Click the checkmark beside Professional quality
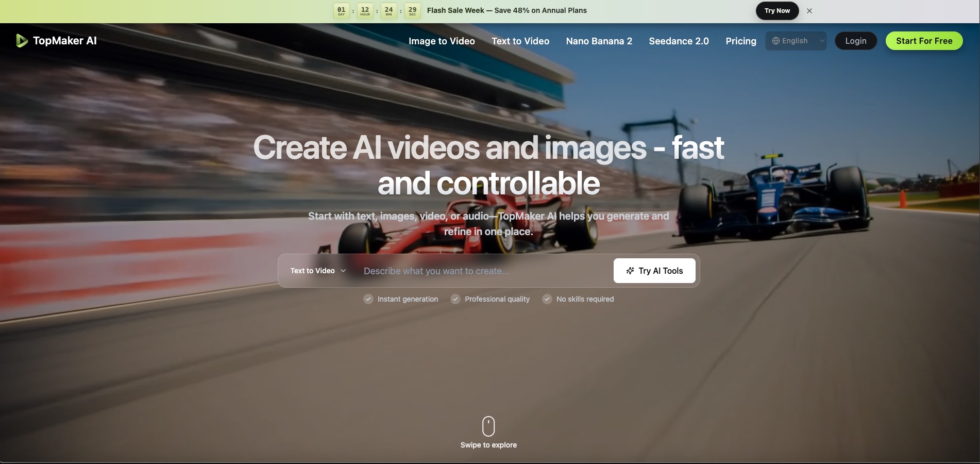This screenshot has height=464, width=980. [x=455, y=299]
